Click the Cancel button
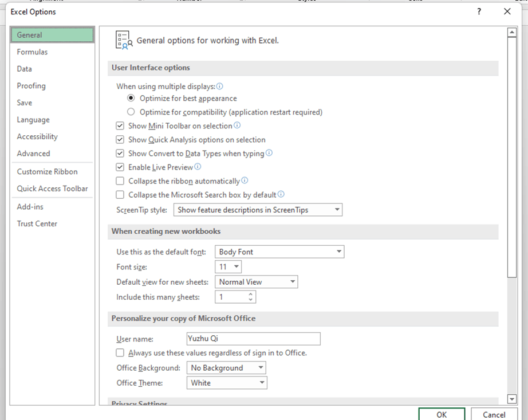The height and width of the screenshot is (420, 528). click(x=494, y=414)
